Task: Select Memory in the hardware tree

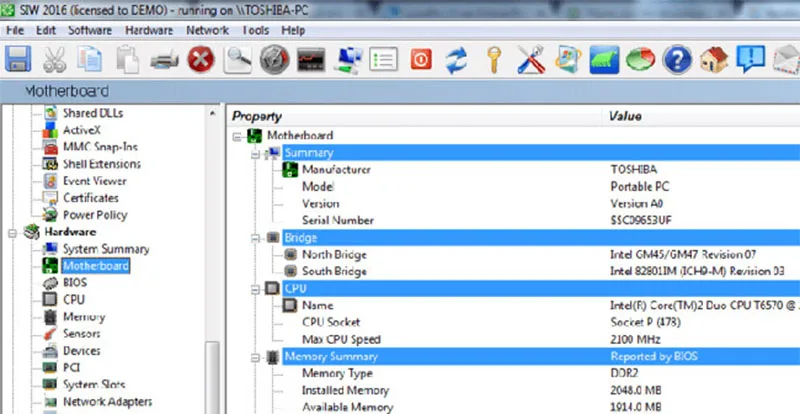Action: point(84,317)
